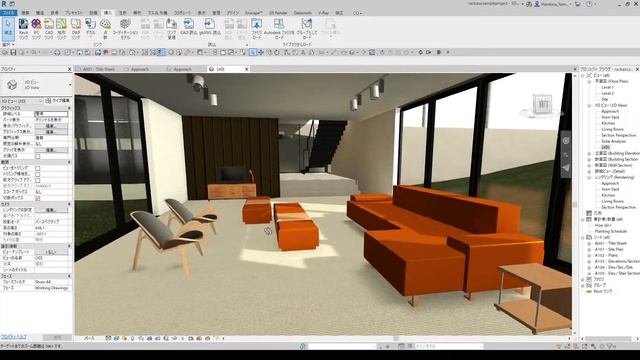Screen dimensions: 640x360
Task: Collapse the 識別情報 property group
Action: tap(69, 246)
